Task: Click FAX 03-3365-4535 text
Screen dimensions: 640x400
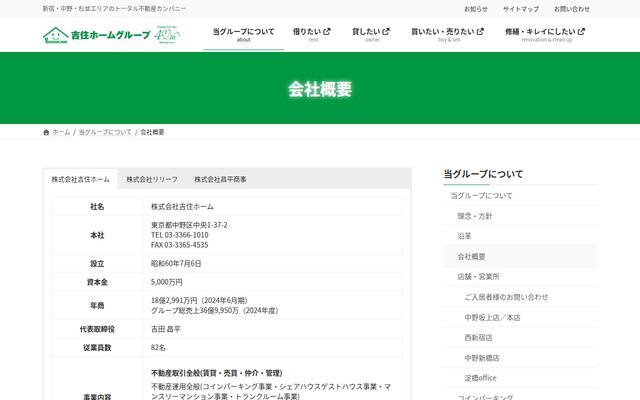Action: [180, 245]
